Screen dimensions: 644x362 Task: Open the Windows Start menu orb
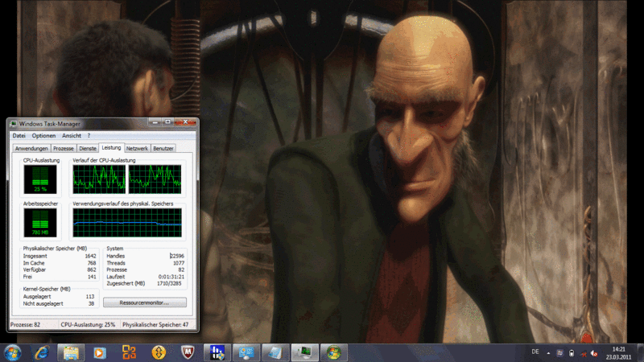[x=12, y=352]
